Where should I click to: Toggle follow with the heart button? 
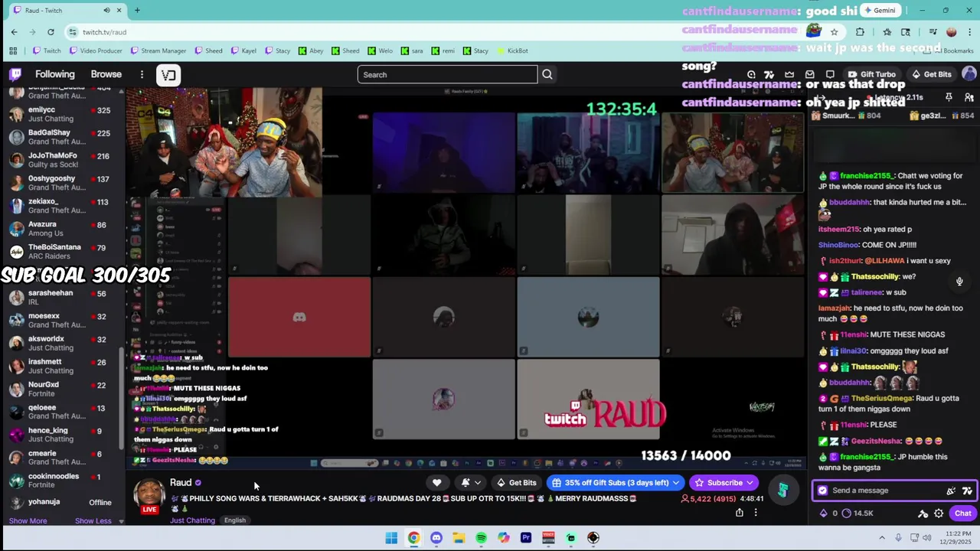(436, 482)
